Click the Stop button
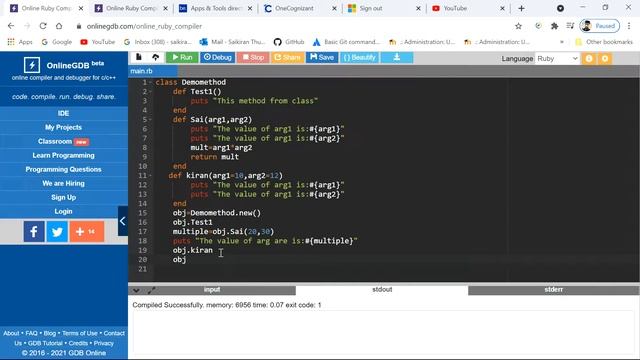This screenshot has width=640, height=360. tap(253, 57)
